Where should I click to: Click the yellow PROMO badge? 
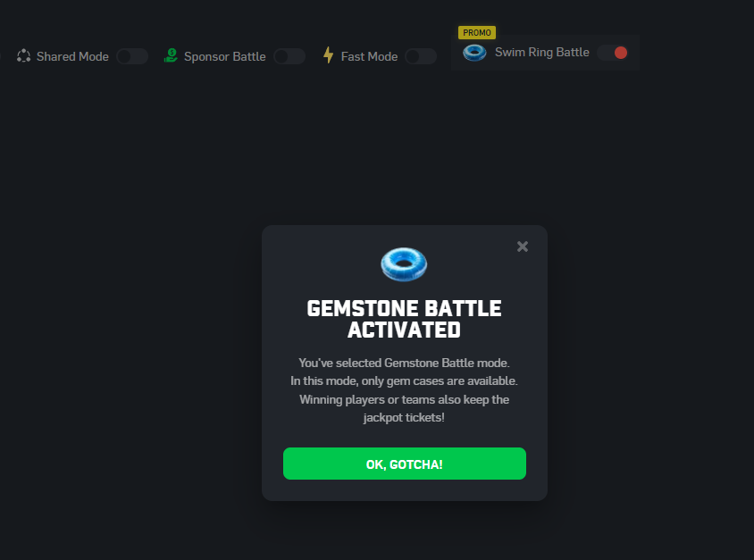pos(477,33)
